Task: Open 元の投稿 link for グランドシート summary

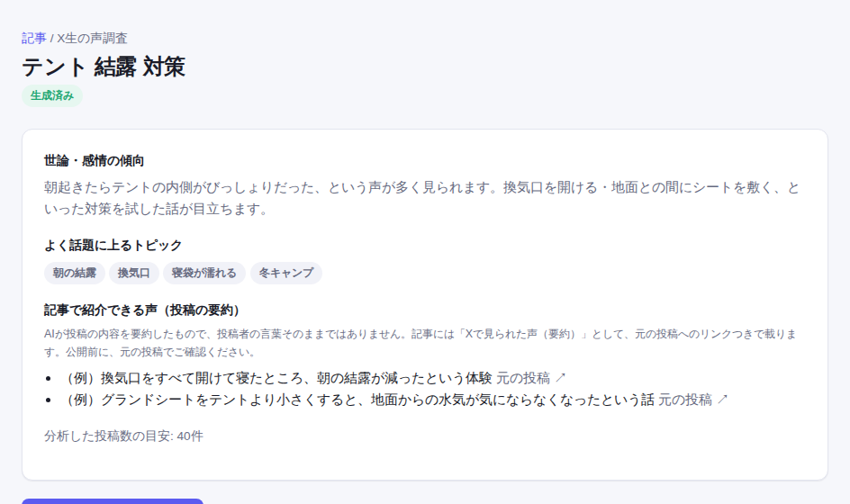Action: (692, 400)
